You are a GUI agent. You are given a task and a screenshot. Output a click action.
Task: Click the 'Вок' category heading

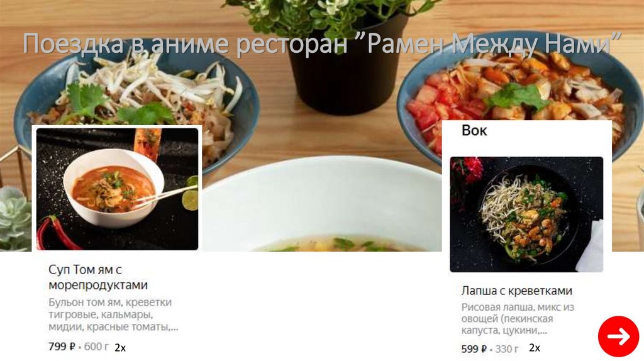(x=474, y=130)
